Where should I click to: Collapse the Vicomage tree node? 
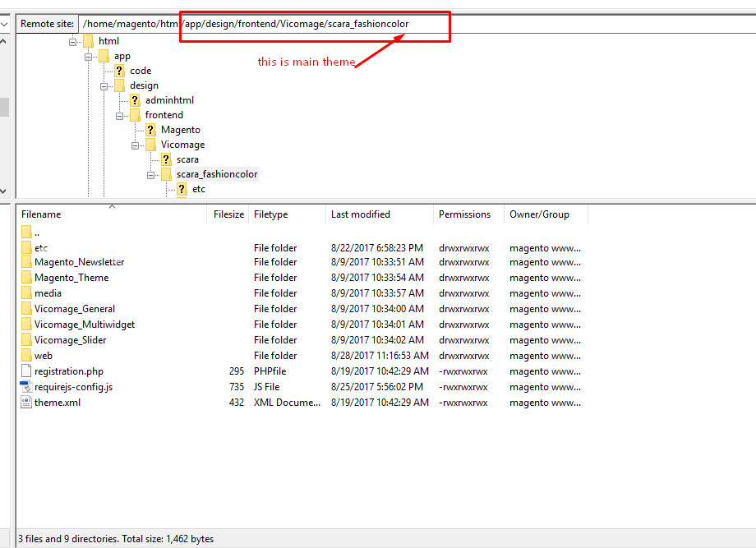[135, 145]
